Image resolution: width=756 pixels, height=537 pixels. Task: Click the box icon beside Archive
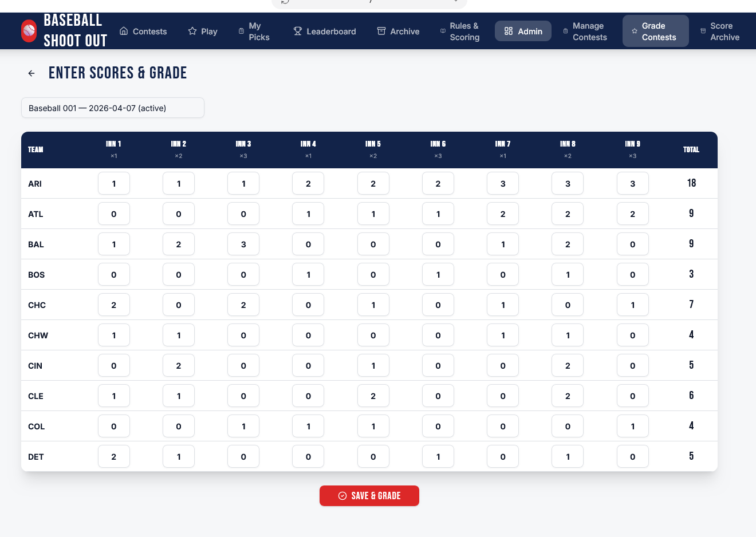(381, 31)
